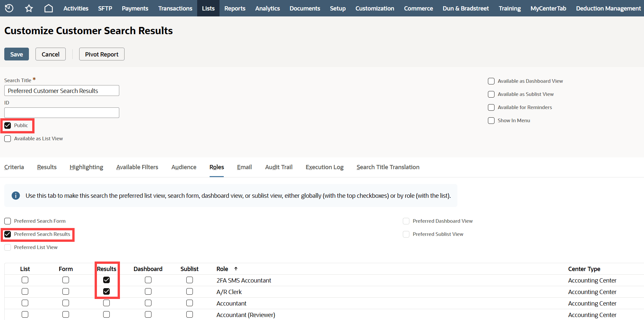Screen dimensions: 644x320
Task: Uncheck Results box for 2FA SMS Accountant
Action: click(x=106, y=280)
